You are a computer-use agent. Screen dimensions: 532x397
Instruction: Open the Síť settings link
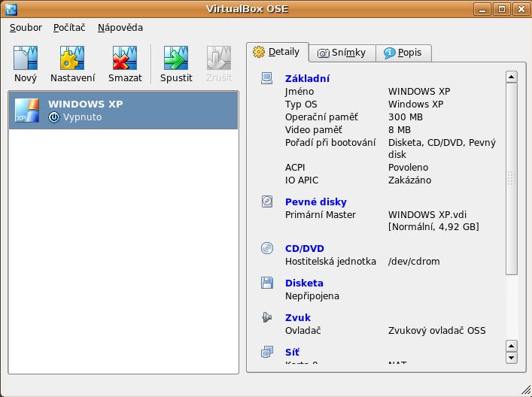point(292,352)
